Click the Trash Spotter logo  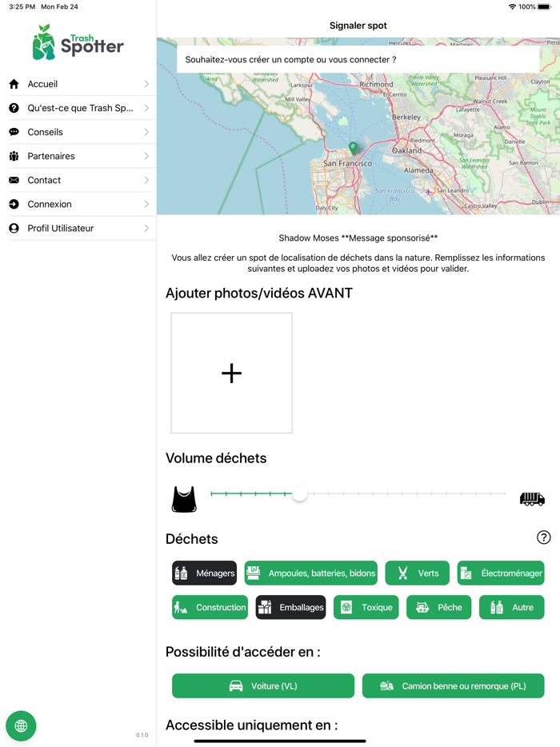pos(78,42)
